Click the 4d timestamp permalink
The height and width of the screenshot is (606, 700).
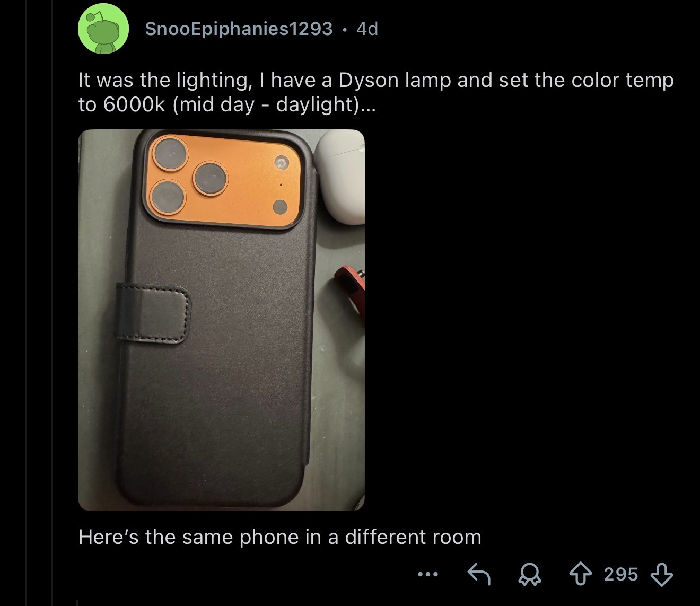367,29
